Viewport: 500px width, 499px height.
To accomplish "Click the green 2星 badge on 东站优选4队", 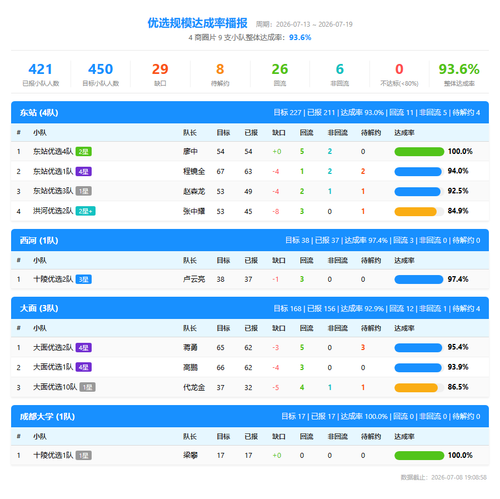I will coord(84,152).
